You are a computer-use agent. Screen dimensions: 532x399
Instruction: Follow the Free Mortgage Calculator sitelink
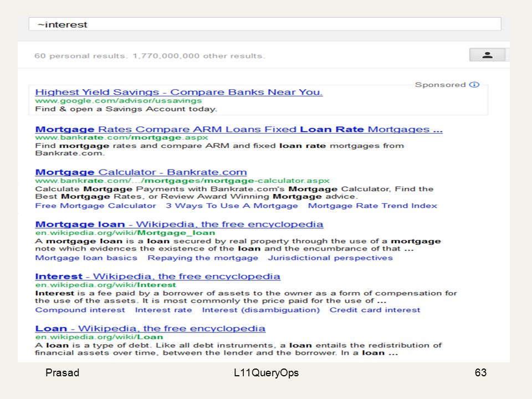95,206
